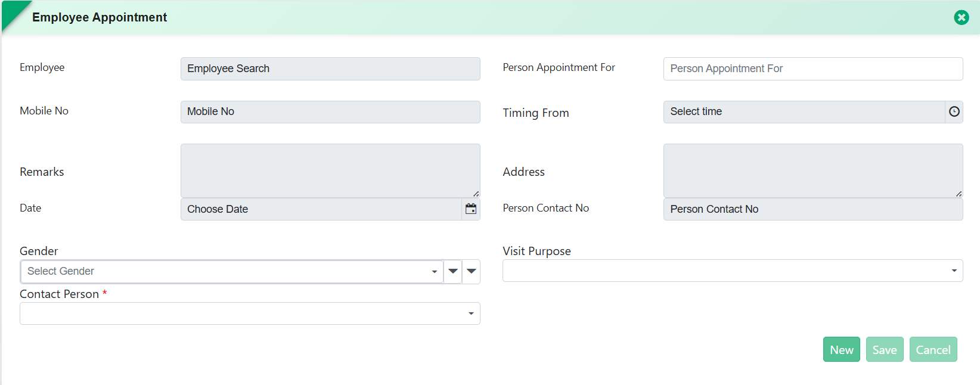Open the Contact Person dropdown
Viewport: 980px width, 385px height.
249,313
